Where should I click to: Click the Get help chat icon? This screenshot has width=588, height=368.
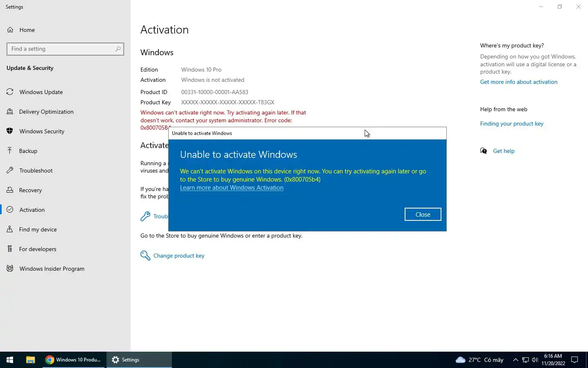click(484, 151)
